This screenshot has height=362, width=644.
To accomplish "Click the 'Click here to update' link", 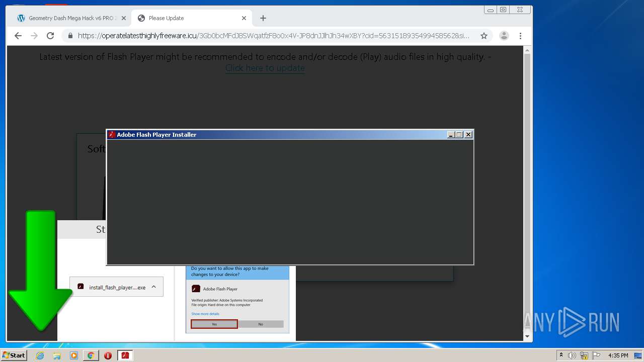I will pyautogui.click(x=265, y=68).
